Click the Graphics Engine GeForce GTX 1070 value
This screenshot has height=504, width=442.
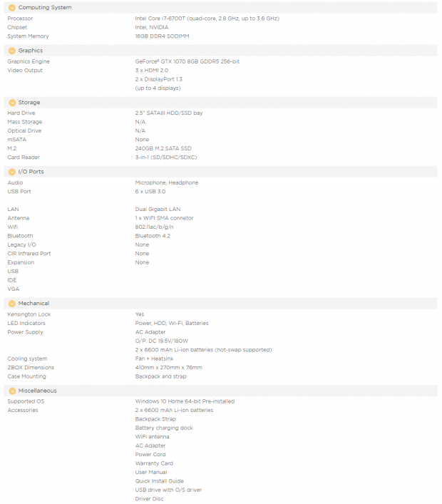point(187,62)
